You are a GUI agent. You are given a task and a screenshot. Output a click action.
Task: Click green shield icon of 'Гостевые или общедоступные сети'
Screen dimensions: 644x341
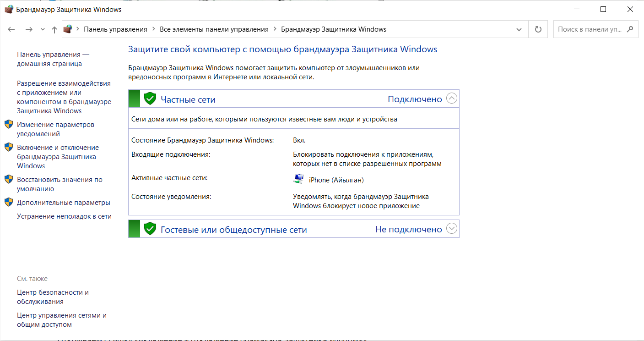pos(150,229)
